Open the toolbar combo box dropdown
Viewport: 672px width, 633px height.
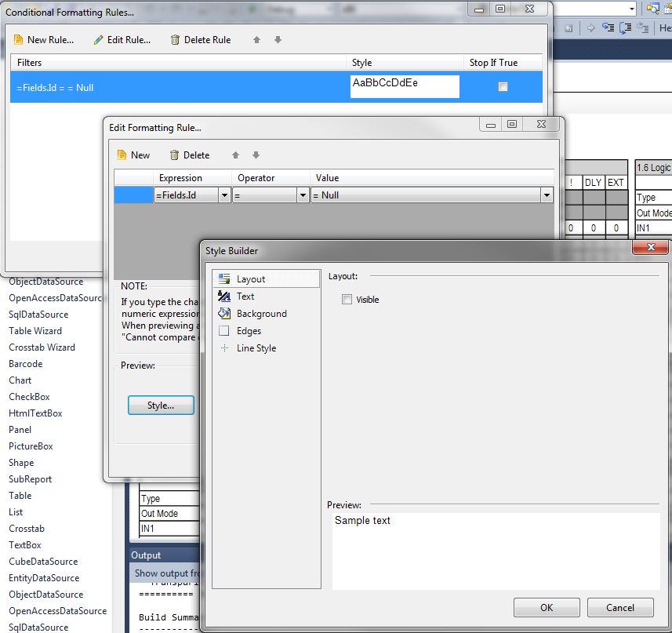point(632,9)
